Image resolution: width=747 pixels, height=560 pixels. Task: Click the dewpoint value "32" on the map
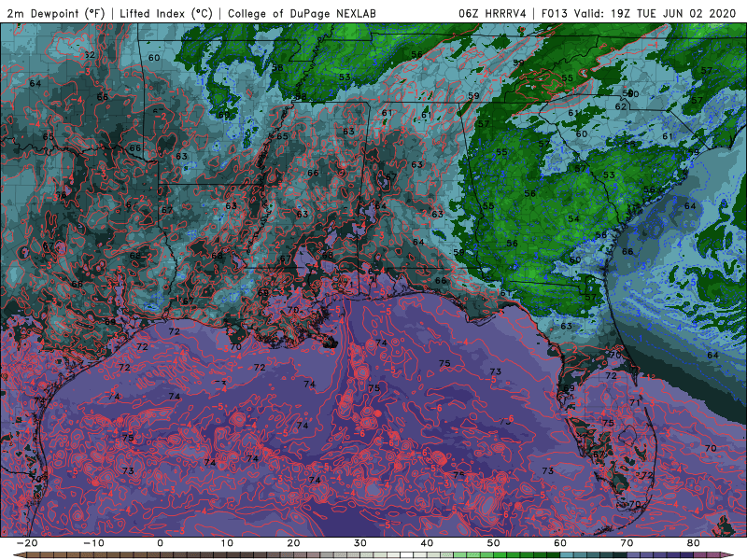click(x=90, y=55)
